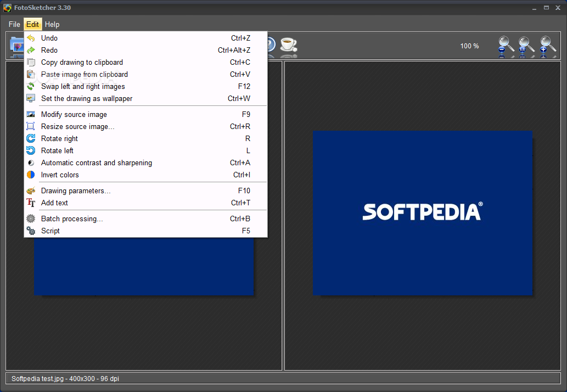Click the F5 shortcut label
The height and width of the screenshot is (392, 567).
click(246, 231)
